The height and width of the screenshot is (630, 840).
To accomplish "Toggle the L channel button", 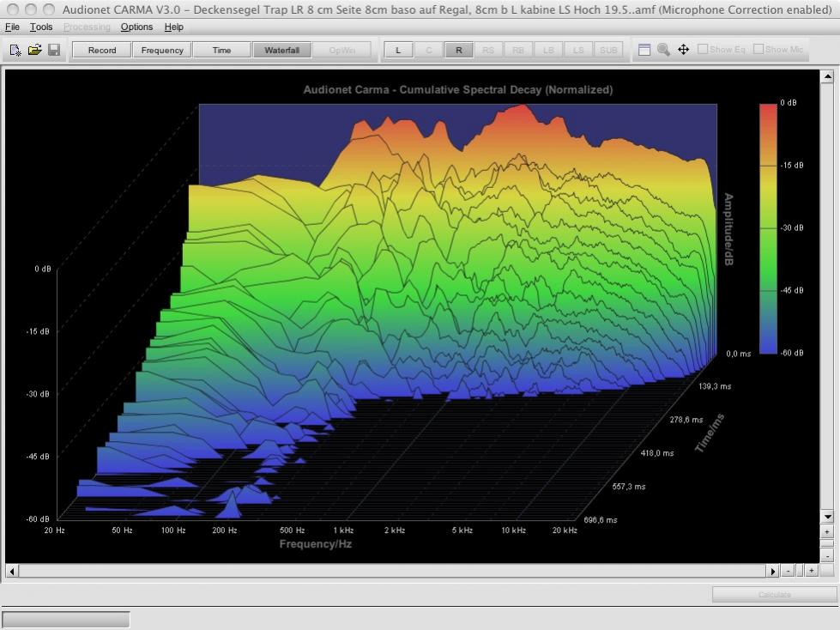I will (x=398, y=50).
